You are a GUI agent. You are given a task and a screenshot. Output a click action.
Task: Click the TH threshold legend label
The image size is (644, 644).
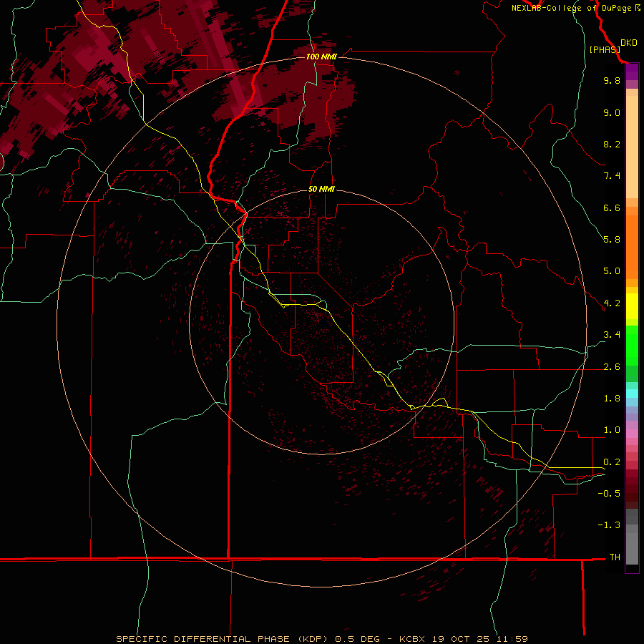point(615,557)
